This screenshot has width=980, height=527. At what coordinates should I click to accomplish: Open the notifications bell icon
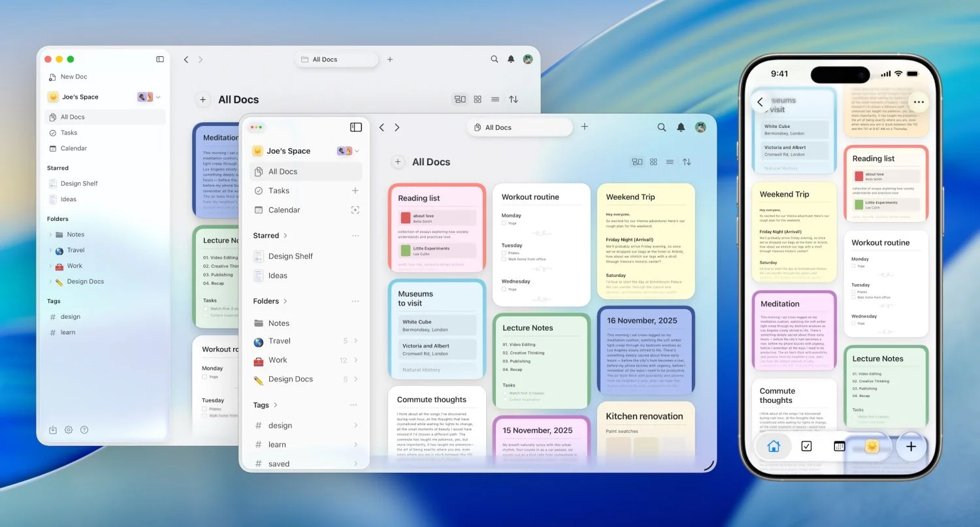pyautogui.click(x=679, y=127)
